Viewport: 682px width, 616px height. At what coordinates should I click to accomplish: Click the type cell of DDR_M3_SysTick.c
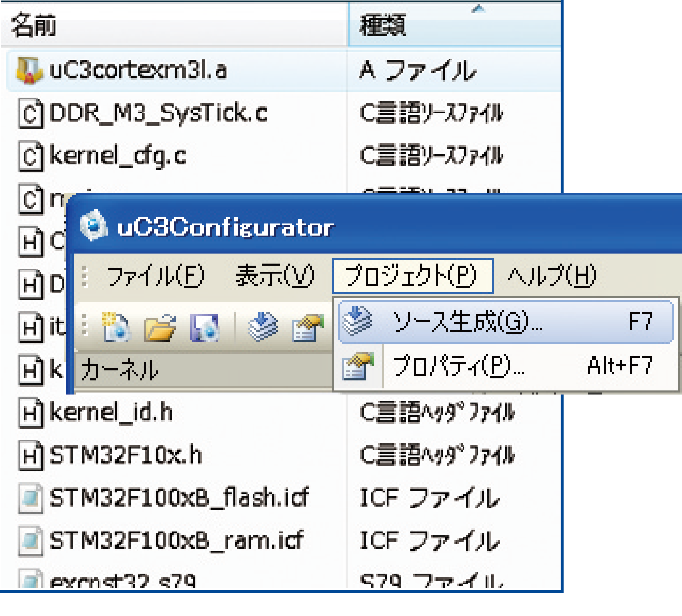432,113
